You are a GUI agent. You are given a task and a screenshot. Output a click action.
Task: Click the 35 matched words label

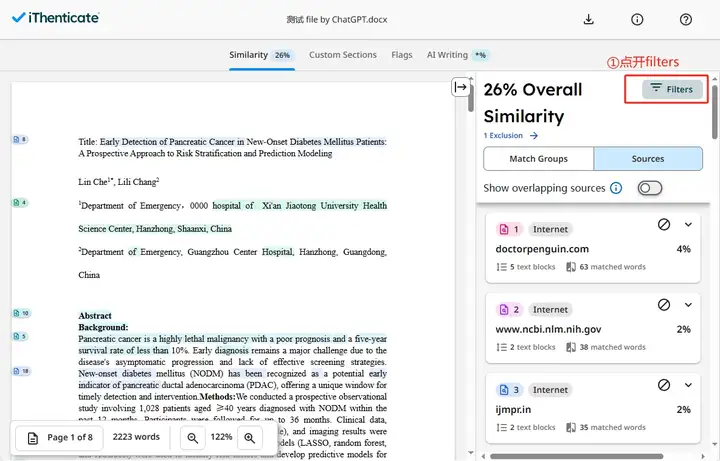pyautogui.click(x=606, y=427)
